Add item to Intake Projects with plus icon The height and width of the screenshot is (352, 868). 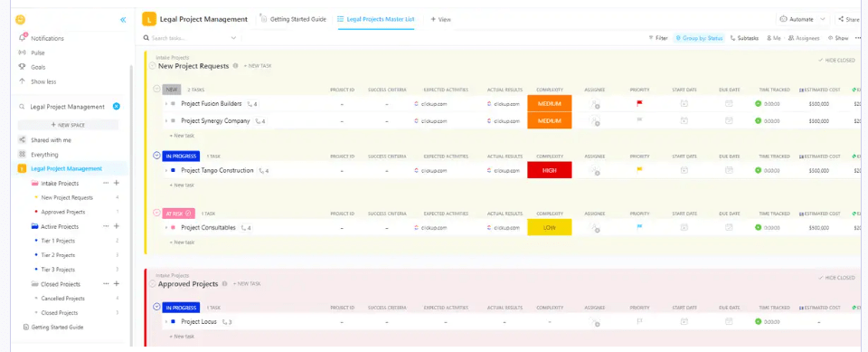point(117,183)
